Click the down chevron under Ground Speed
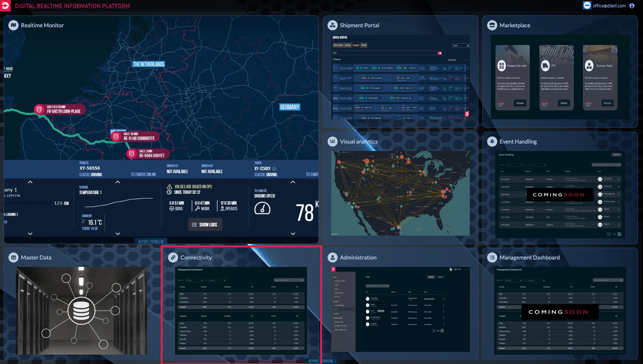 (x=293, y=234)
